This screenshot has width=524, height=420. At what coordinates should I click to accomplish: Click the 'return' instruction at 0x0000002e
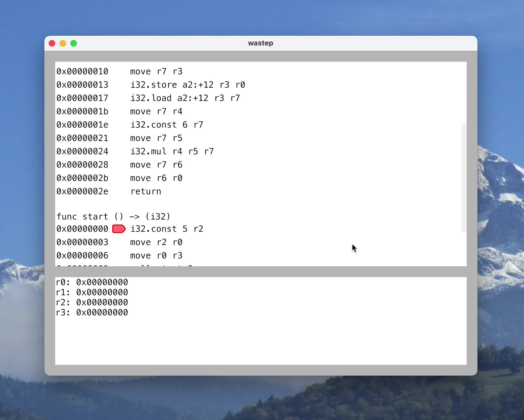[146, 192]
